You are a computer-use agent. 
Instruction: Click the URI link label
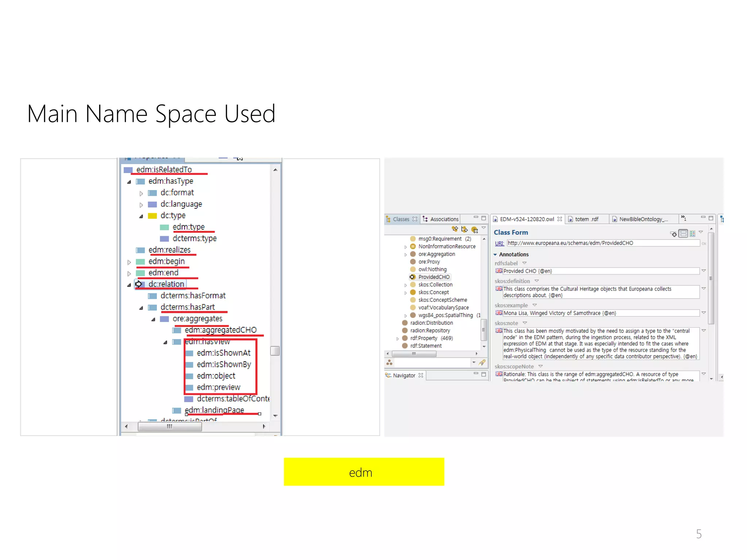pyautogui.click(x=499, y=243)
